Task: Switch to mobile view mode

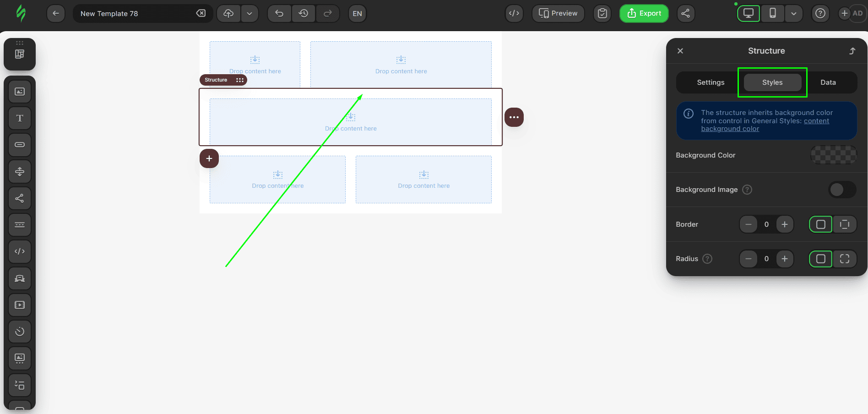Action: 773,13
